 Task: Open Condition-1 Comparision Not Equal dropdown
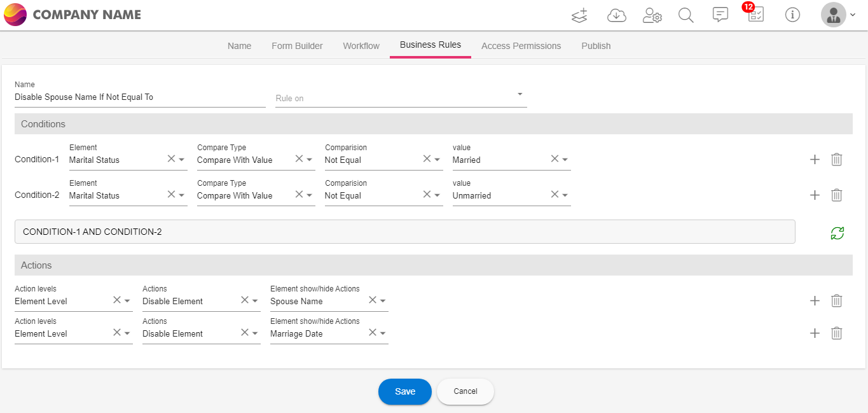[x=437, y=160]
